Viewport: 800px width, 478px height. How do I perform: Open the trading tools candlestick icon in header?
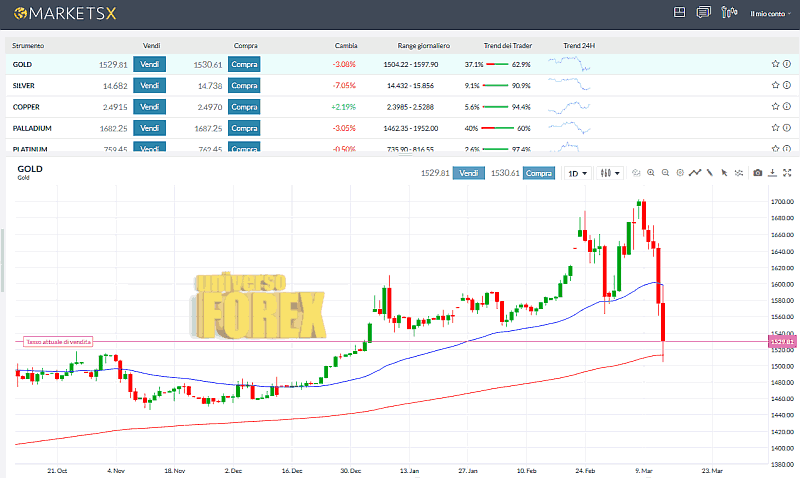pos(728,13)
